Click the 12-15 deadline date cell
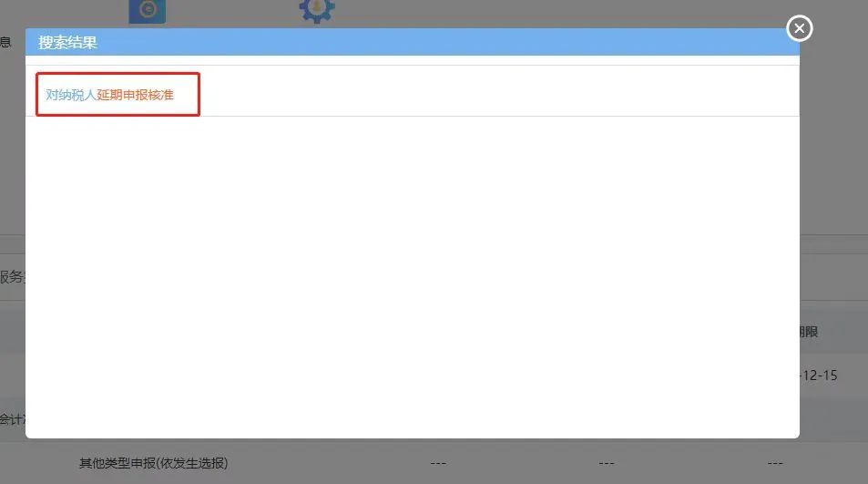 (820, 376)
